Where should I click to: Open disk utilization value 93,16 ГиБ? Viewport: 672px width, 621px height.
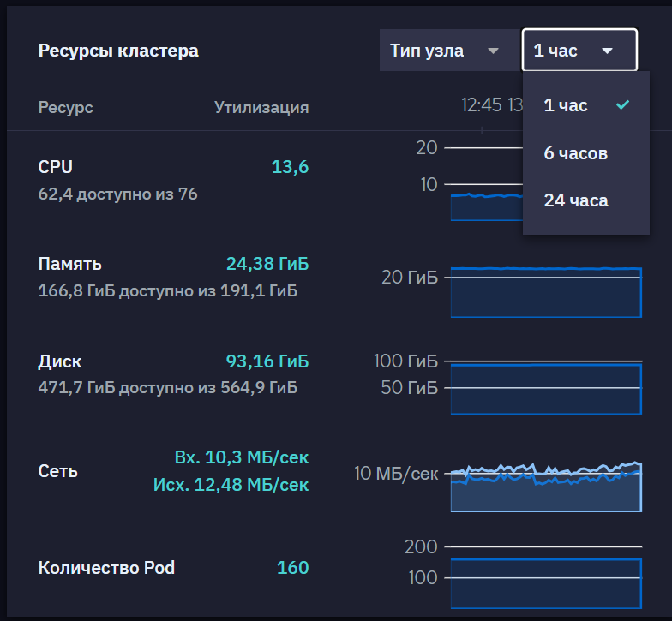coord(267,361)
